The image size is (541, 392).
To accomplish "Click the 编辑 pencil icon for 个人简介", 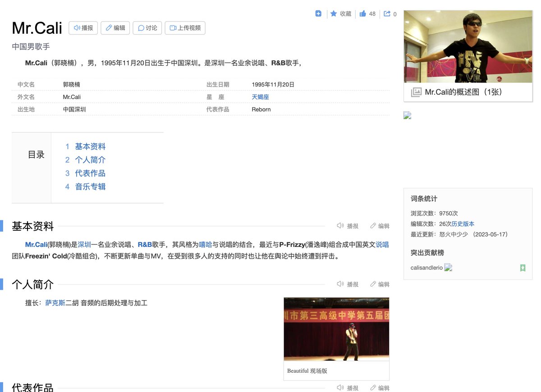I will [380, 284].
